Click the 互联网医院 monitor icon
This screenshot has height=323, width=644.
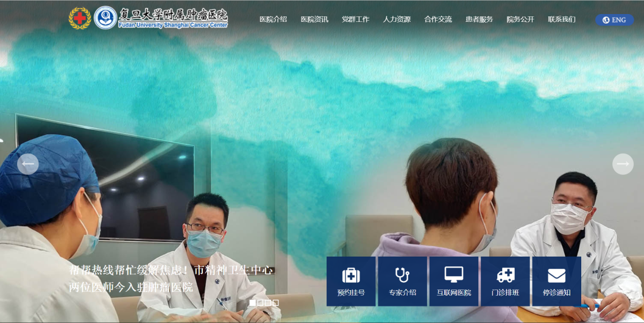coord(454,275)
